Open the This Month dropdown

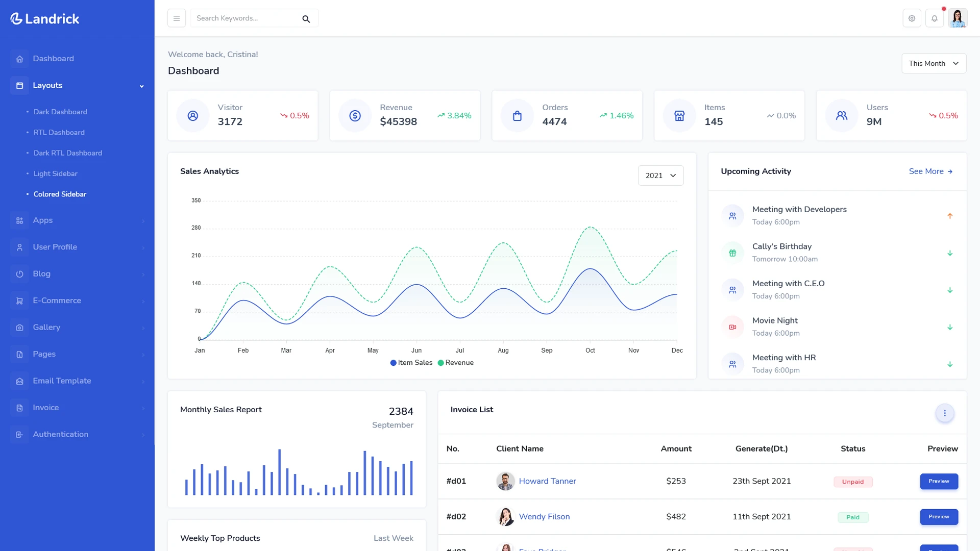(934, 63)
